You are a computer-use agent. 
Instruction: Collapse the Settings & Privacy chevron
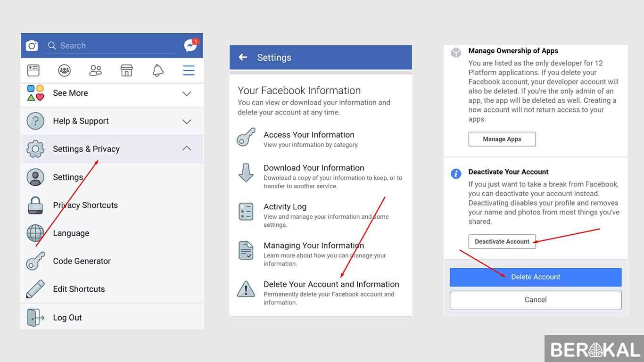tap(187, 148)
